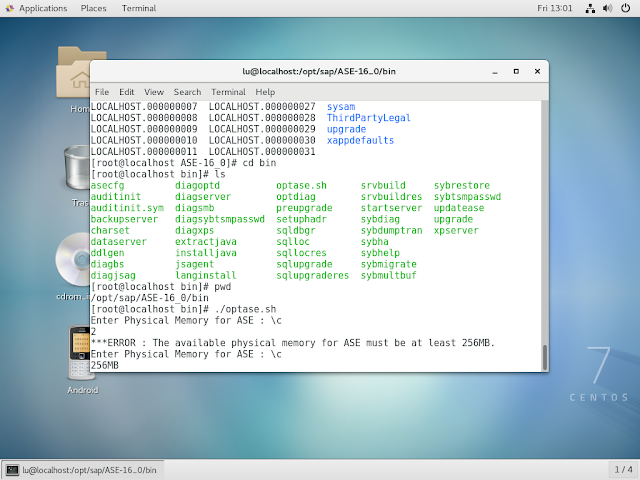This screenshot has width=640, height=480.
Task: Click the './optase.sh' command line
Action: pos(183,309)
